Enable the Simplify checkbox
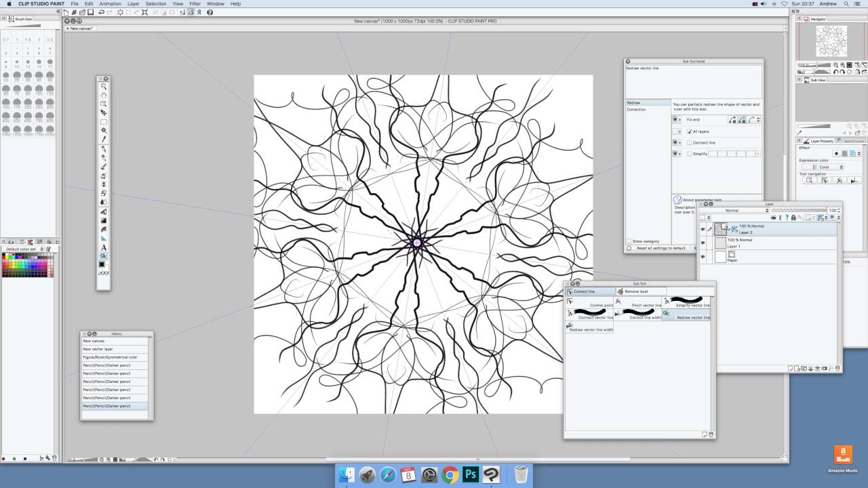Image resolution: width=868 pixels, height=488 pixels. tap(690, 154)
